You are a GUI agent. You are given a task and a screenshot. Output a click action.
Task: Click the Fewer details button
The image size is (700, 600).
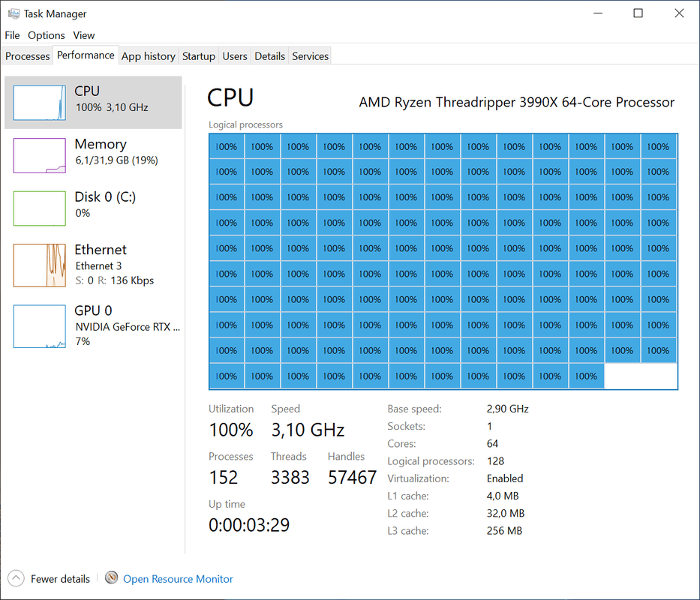(60, 578)
